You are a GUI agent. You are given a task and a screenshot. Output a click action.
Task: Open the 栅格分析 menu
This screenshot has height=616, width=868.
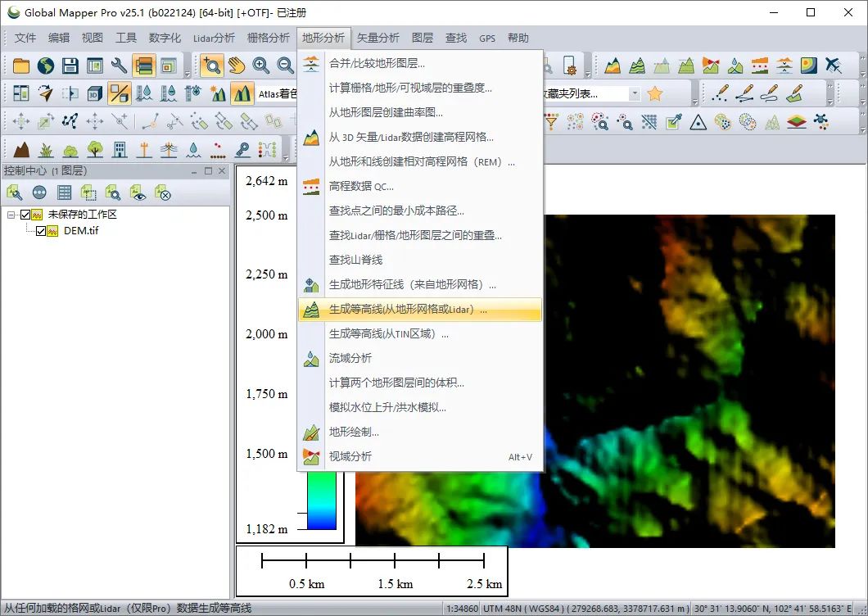[x=268, y=38]
